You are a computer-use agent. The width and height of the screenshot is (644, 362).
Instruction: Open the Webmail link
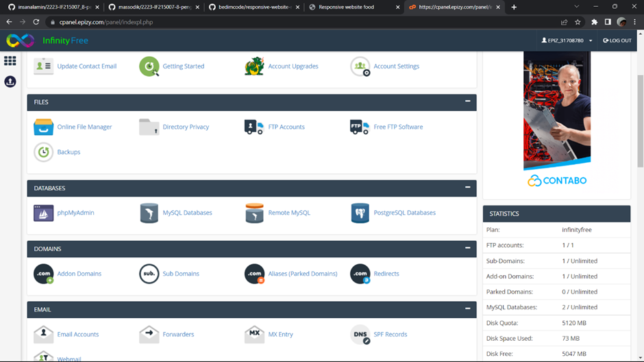69,359
